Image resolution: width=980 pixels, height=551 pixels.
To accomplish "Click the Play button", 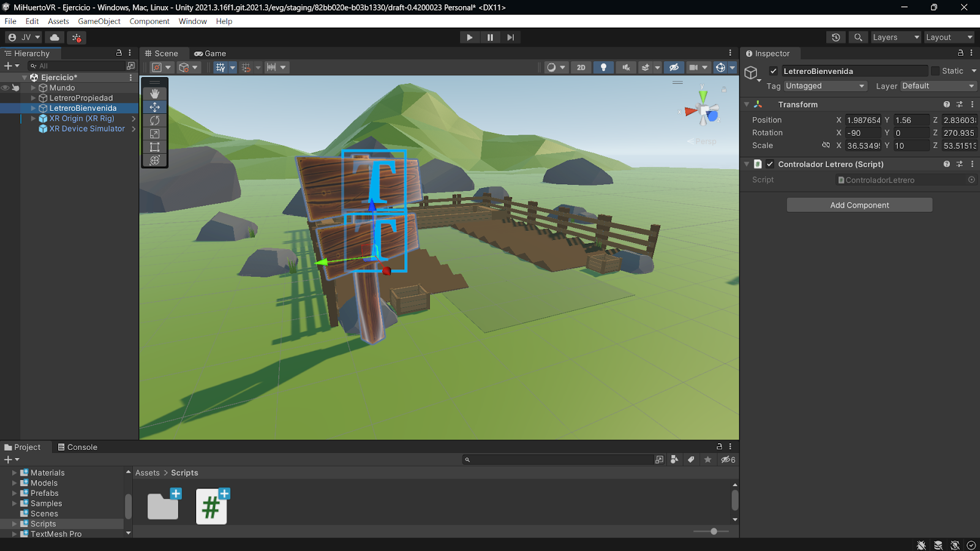I will pos(469,37).
